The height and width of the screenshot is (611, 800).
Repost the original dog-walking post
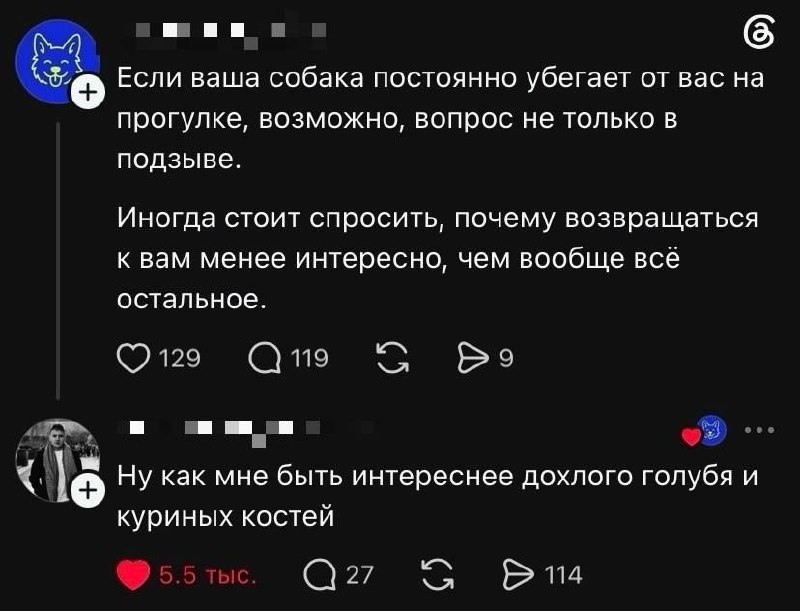(x=392, y=358)
